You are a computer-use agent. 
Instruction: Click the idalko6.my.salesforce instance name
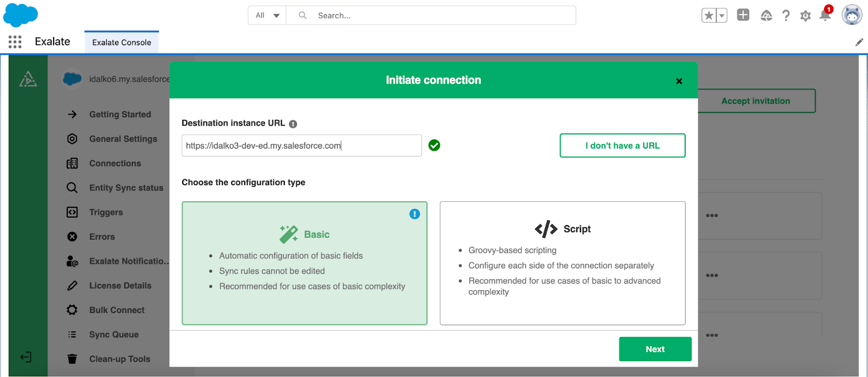(129, 79)
